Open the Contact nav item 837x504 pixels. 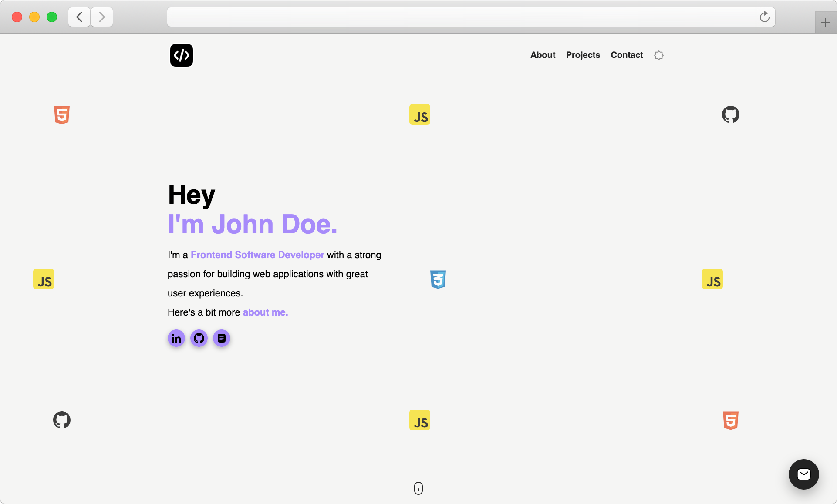627,55
